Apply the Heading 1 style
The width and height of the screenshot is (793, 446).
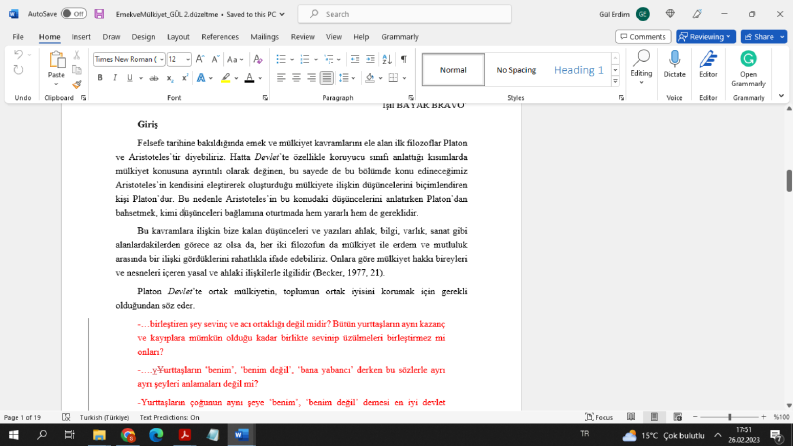579,70
